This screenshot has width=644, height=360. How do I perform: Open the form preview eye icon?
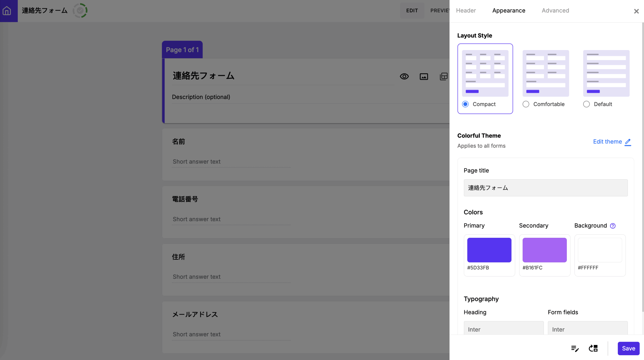[x=404, y=76]
